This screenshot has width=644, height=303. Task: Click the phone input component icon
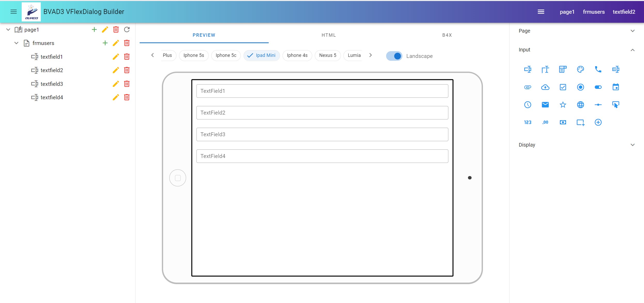598,69
